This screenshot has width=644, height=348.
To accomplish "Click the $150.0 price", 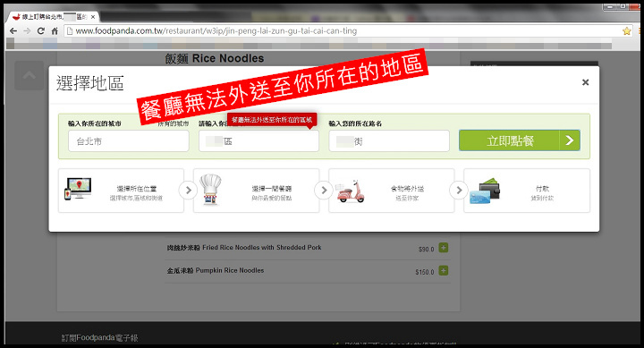I will coord(424,272).
